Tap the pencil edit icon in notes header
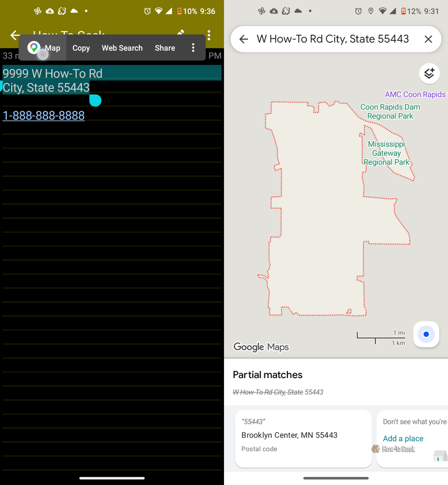This screenshot has width=448, height=485. pos(180,32)
